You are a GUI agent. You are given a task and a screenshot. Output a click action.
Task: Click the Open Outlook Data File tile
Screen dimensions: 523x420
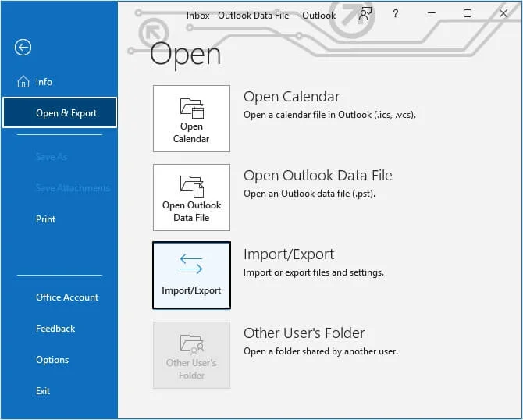click(191, 198)
